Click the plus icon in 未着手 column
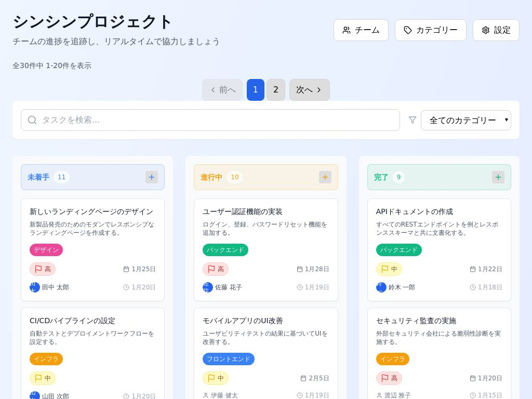This screenshot has height=399, width=532. 152,177
